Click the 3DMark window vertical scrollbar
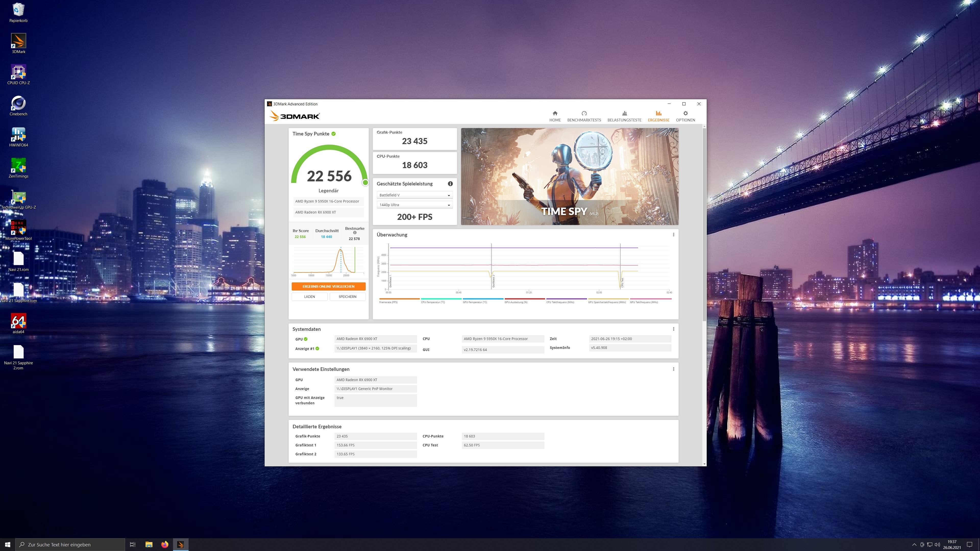Image resolution: width=980 pixels, height=551 pixels. click(x=704, y=224)
